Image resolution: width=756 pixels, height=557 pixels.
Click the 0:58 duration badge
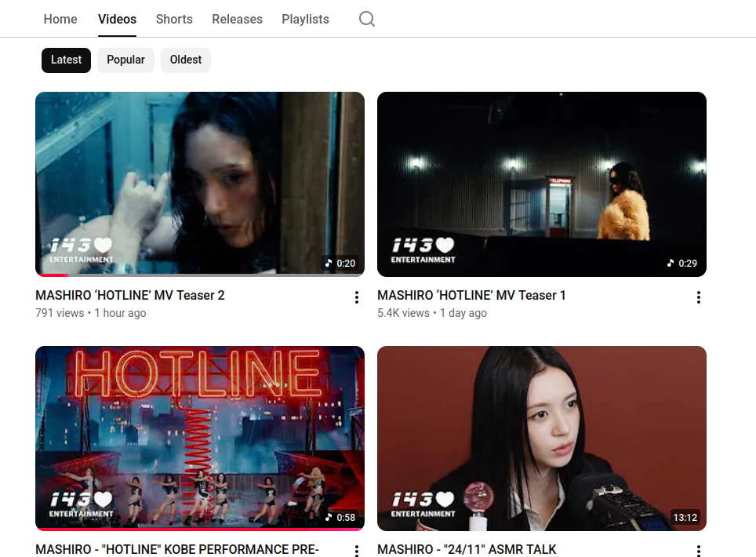tap(340, 518)
